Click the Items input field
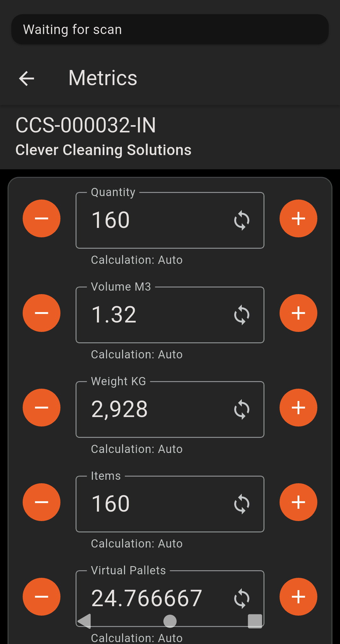The image size is (340, 644). (x=154, y=504)
